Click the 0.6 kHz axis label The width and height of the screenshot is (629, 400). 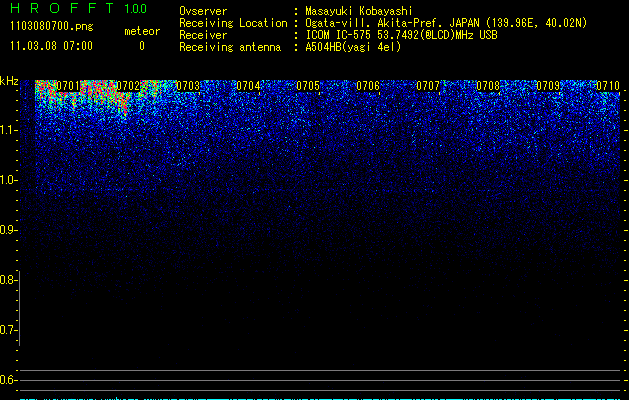8,380
